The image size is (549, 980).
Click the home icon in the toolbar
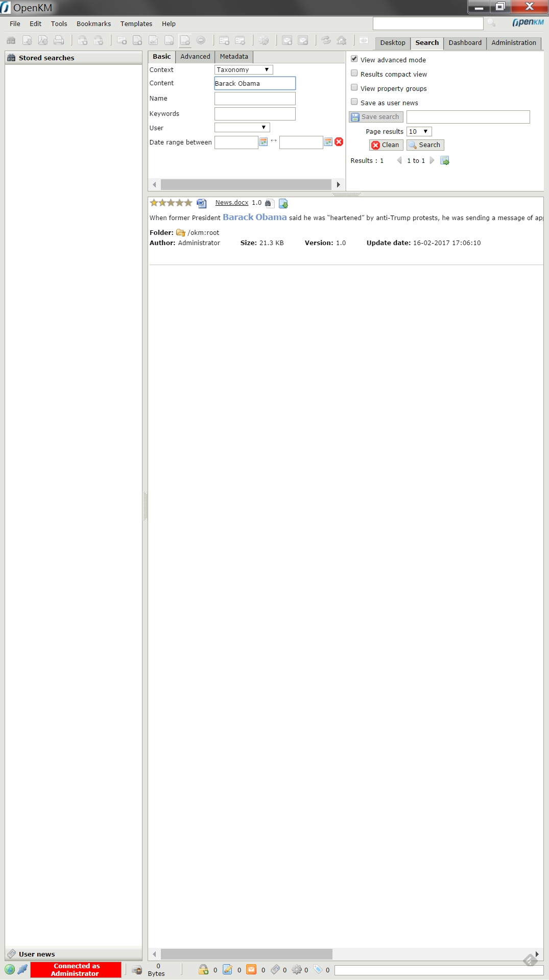342,40
